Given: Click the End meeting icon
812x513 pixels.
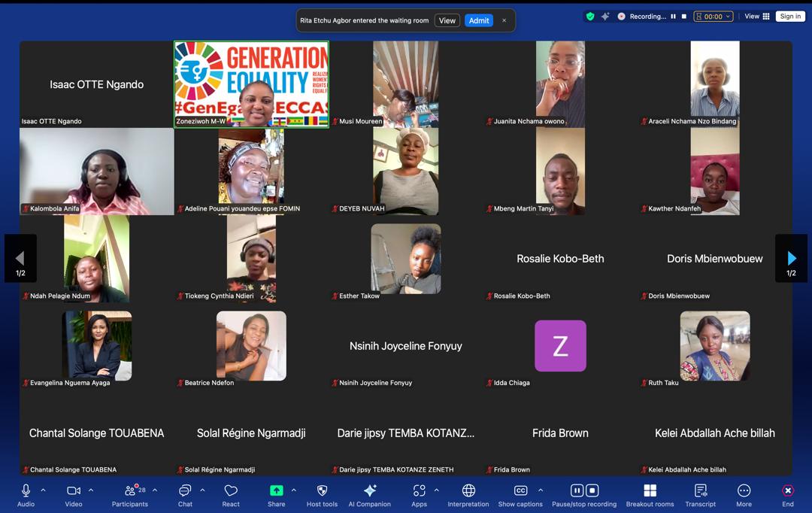Looking at the screenshot, I should (x=788, y=490).
